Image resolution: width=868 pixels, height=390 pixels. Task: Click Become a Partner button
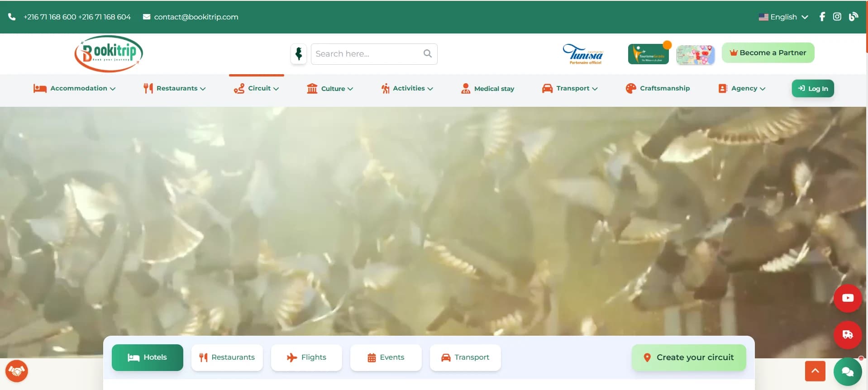[768, 53]
